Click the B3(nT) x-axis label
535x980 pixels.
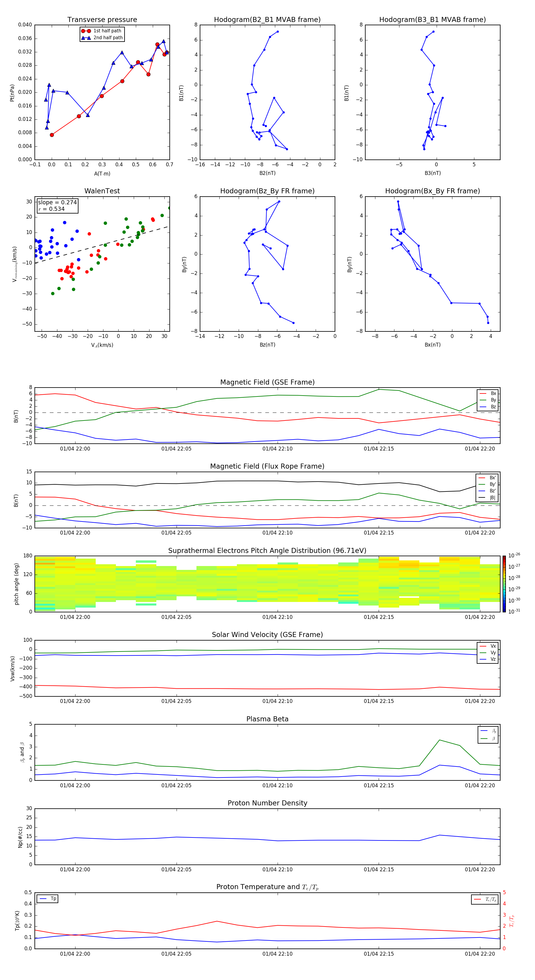[432, 173]
